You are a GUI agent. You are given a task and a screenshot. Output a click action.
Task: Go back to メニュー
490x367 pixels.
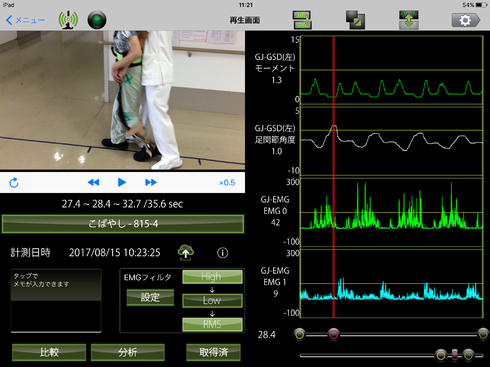25,20
